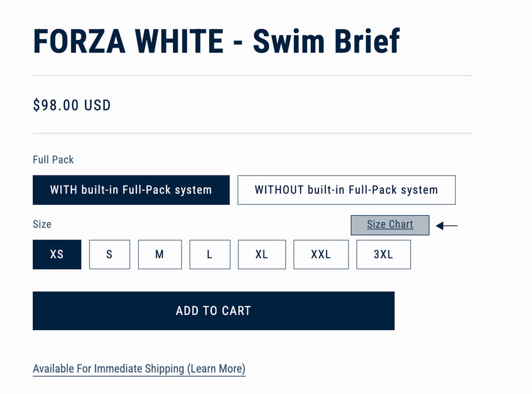This screenshot has width=532, height=394.
Task: Choose size M
Action: tap(160, 254)
